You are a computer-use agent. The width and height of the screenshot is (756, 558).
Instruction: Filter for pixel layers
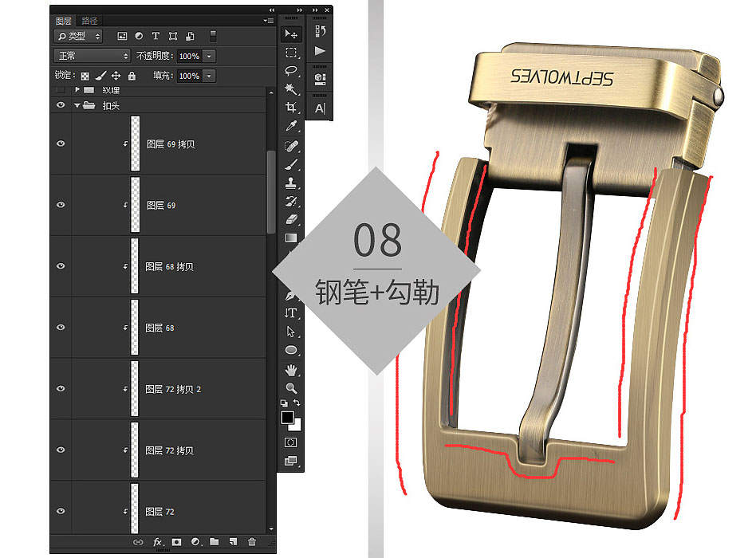[123, 36]
